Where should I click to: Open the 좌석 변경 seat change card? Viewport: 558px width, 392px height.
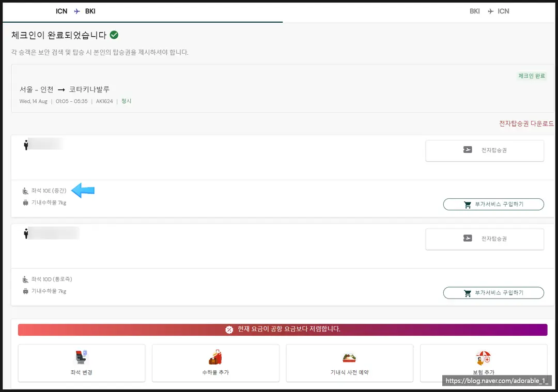coord(82,363)
